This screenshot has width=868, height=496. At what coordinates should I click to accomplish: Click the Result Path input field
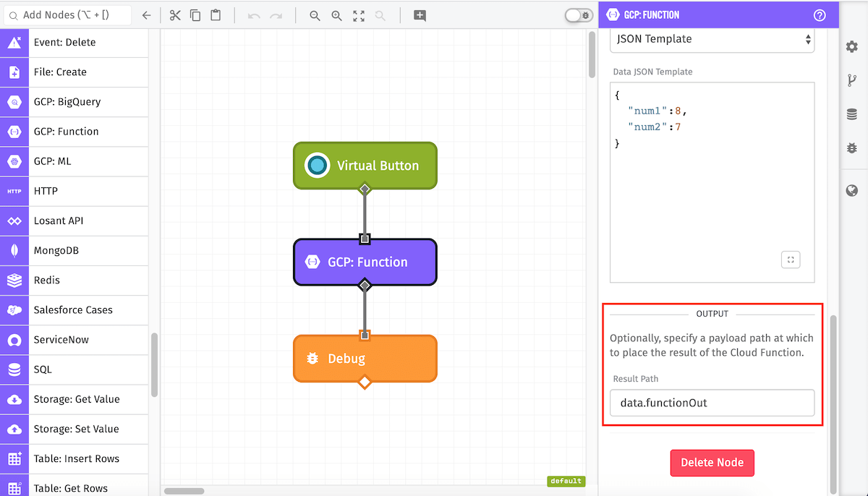[x=712, y=403]
